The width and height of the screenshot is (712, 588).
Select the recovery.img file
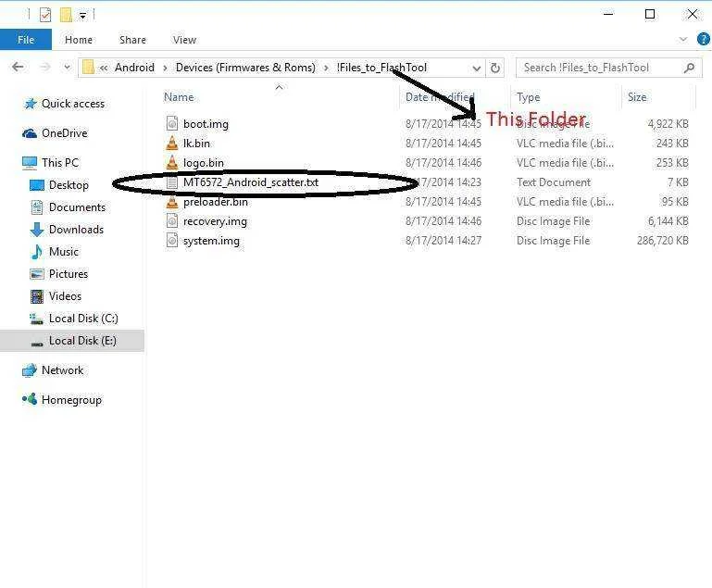(x=215, y=221)
